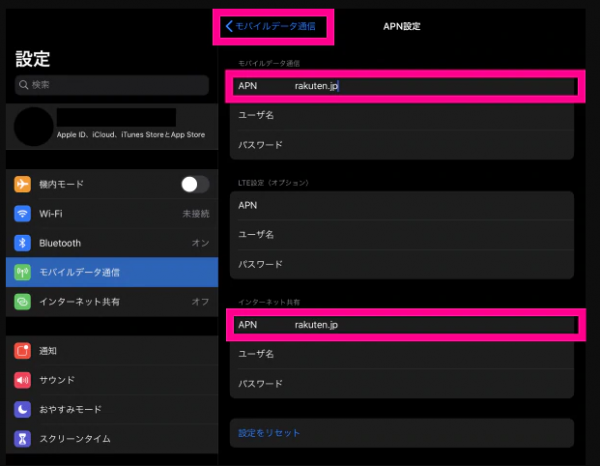Toggle the 機内モード switch
600x466 pixels.
tap(195, 184)
